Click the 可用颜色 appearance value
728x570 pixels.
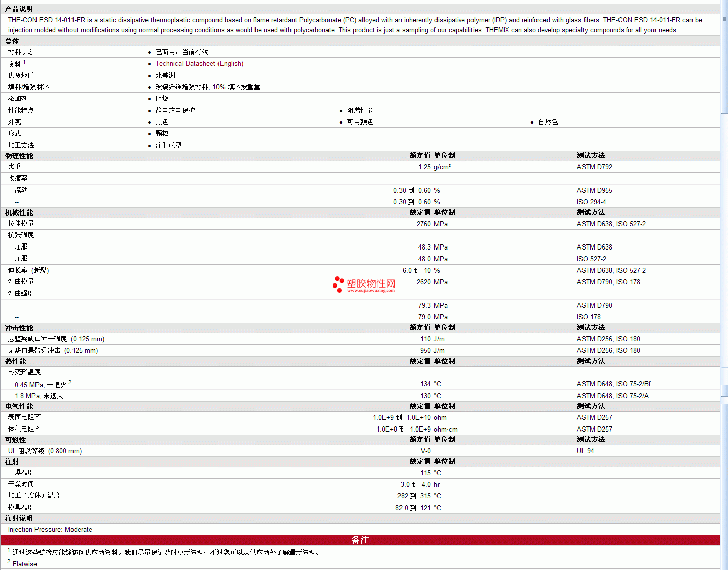360,122
